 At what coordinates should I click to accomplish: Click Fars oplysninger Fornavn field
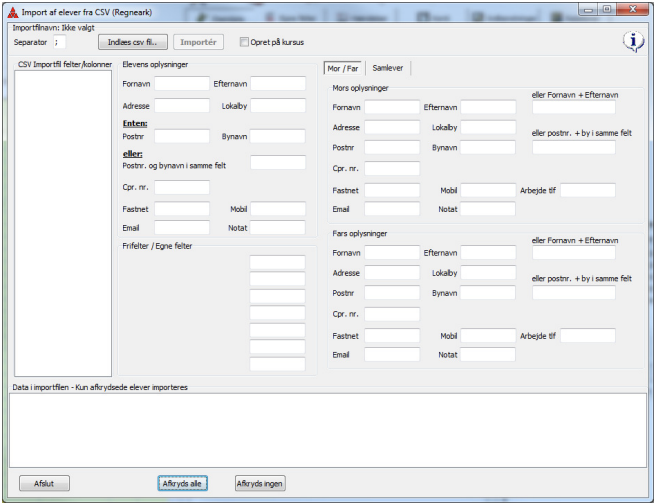pyautogui.click(x=392, y=253)
